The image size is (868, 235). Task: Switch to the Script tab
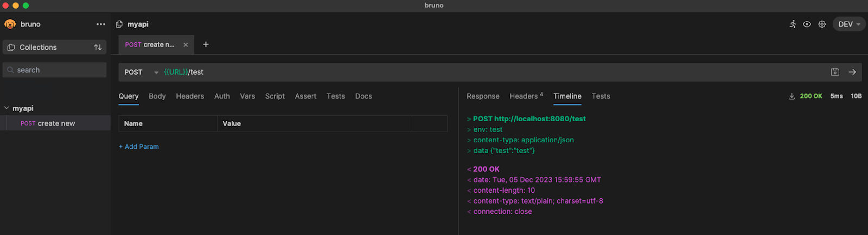tap(275, 96)
